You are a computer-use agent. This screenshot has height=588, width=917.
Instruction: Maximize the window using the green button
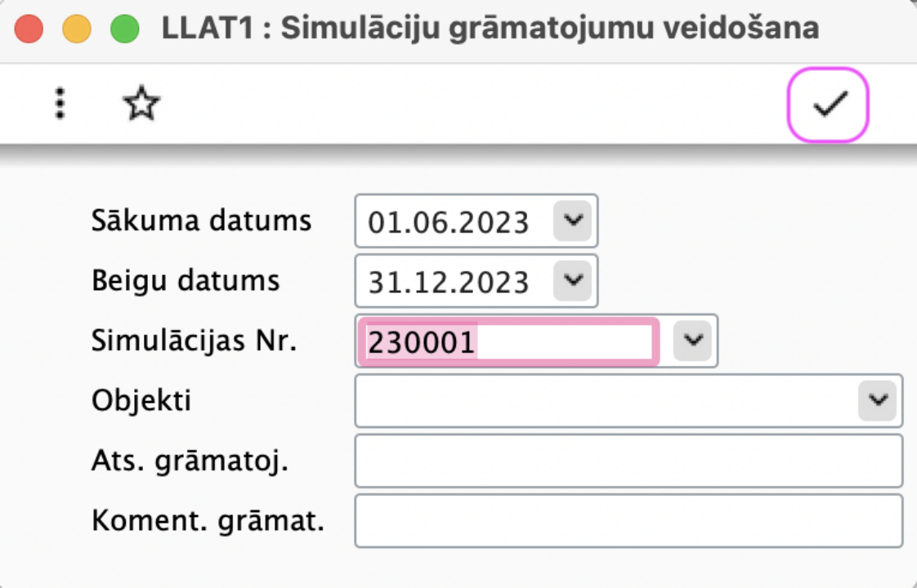(124, 29)
